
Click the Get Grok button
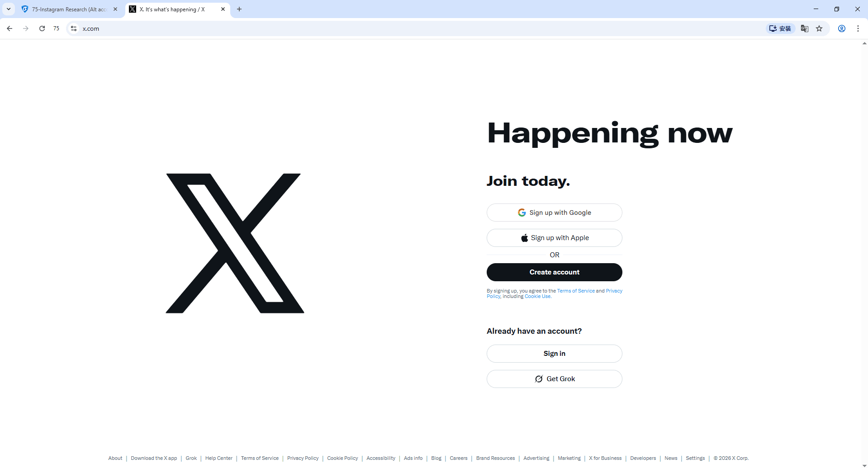(x=555, y=379)
